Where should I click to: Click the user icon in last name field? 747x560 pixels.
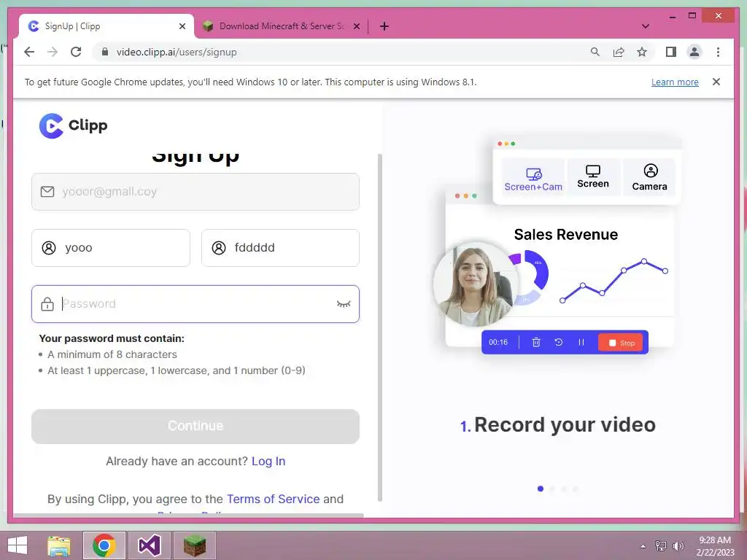tap(219, 248)
